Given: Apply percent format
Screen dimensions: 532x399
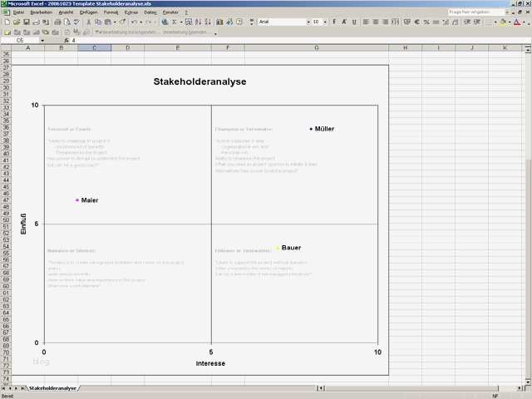Looking at the screenshot, I should pos(426,22).
